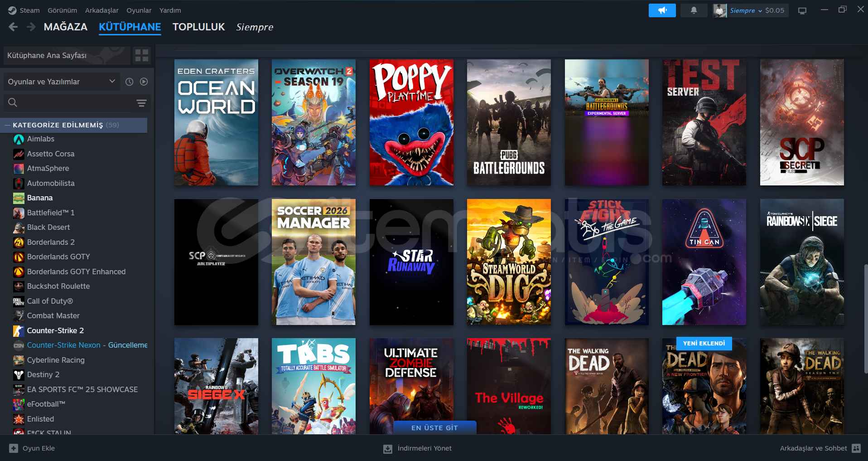Open the Yardım menu
Viewport: 868px width, 461px height.
[x=170, y=10]
